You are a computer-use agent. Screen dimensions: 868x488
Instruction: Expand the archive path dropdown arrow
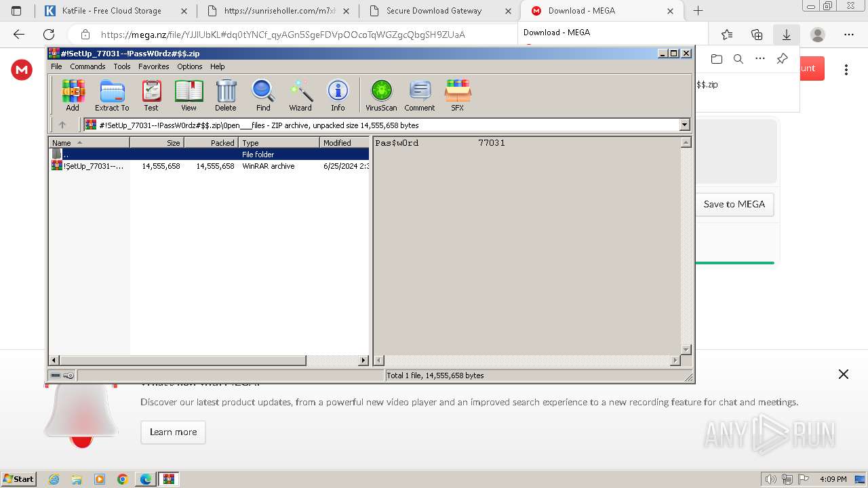point(684,125)
